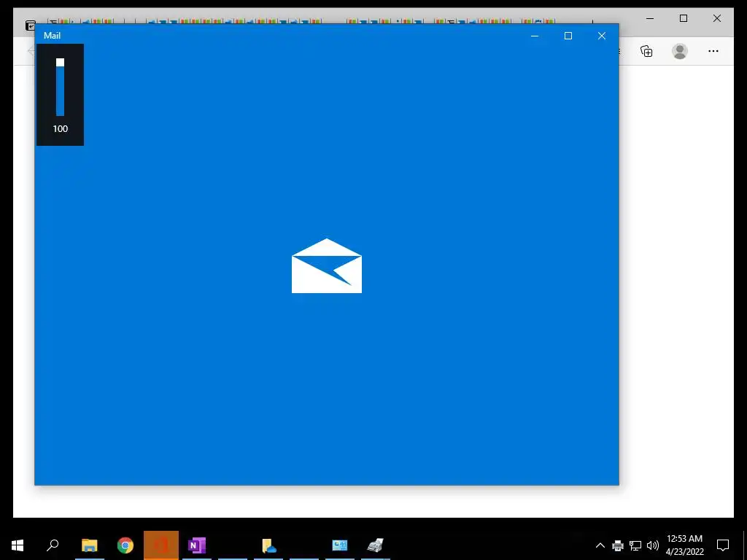Open the Control Panel taskbar icon
Screen dimensions: 747x560
point(340,545)
